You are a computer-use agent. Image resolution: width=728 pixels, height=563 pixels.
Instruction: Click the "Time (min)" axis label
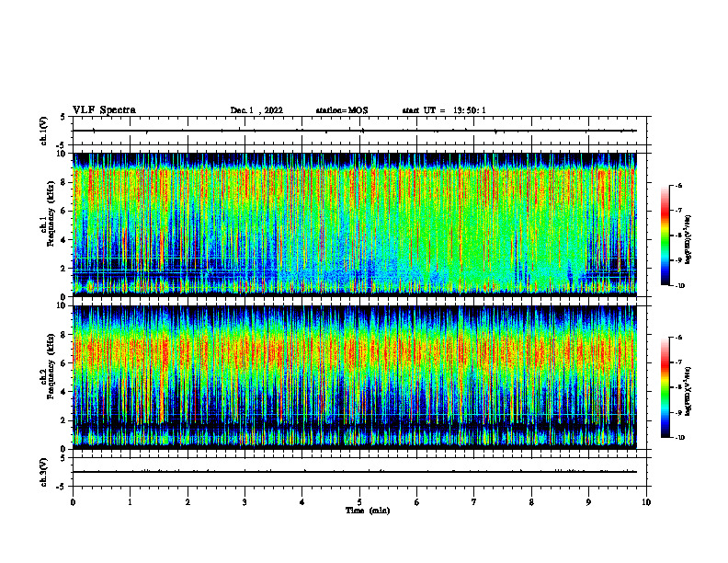(368, 511)
